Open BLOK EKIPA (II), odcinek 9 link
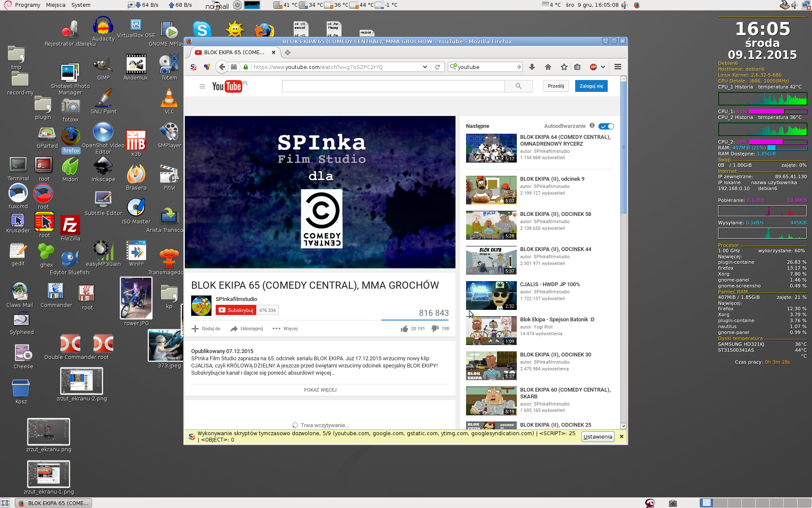The height and width of the screenshot is (508, 812). pyautogui.click(x=552, y=179)
